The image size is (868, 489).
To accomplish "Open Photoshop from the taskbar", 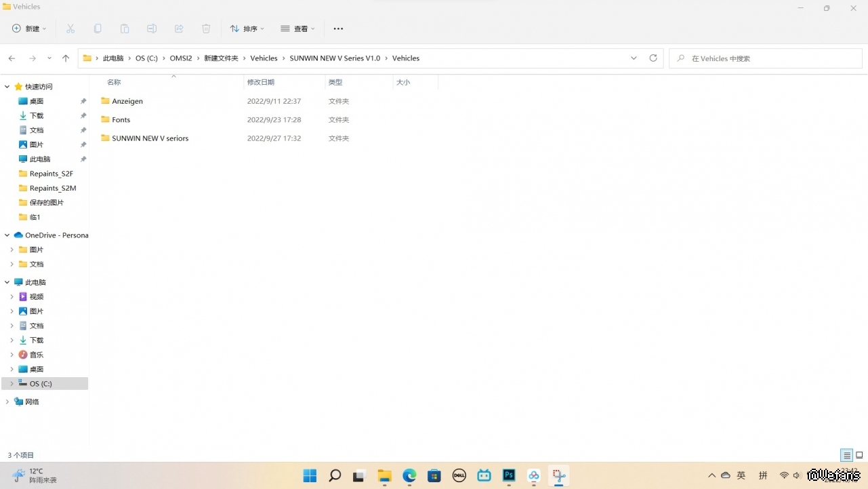I will click(509, 475).
